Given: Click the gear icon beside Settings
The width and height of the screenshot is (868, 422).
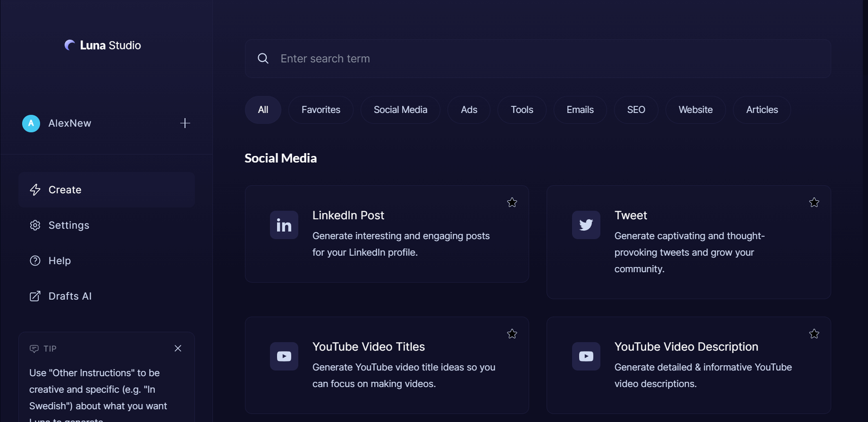Looking at the screenshot, I should pos(35,225).
